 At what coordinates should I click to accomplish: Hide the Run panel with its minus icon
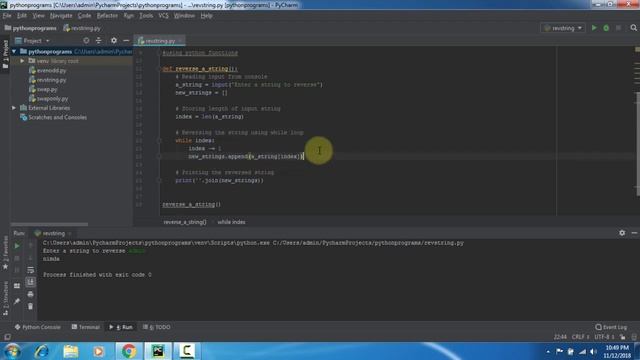(x=634, y=233)
